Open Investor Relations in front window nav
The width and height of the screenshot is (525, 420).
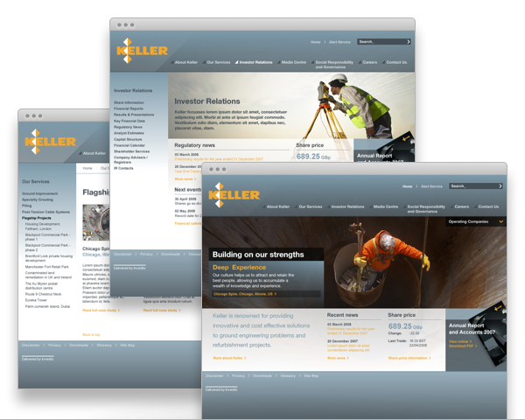pos(347,206)
